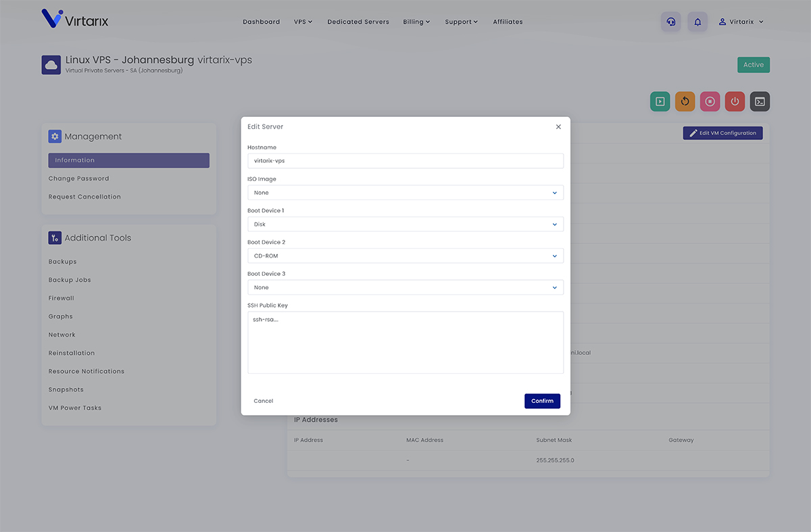Screen dimensions: 811x532
Task: Open the Billing menu
Action: coord(416,22)
